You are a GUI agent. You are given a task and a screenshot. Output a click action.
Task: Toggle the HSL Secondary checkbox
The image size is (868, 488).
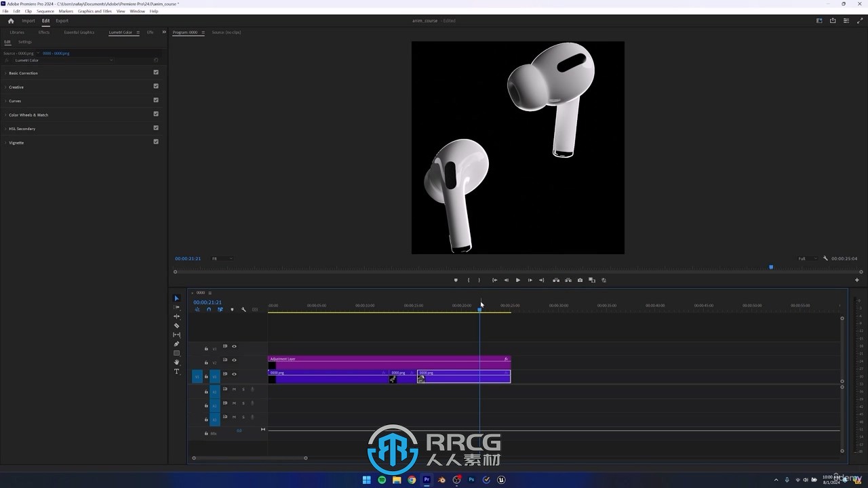[156, 128]
